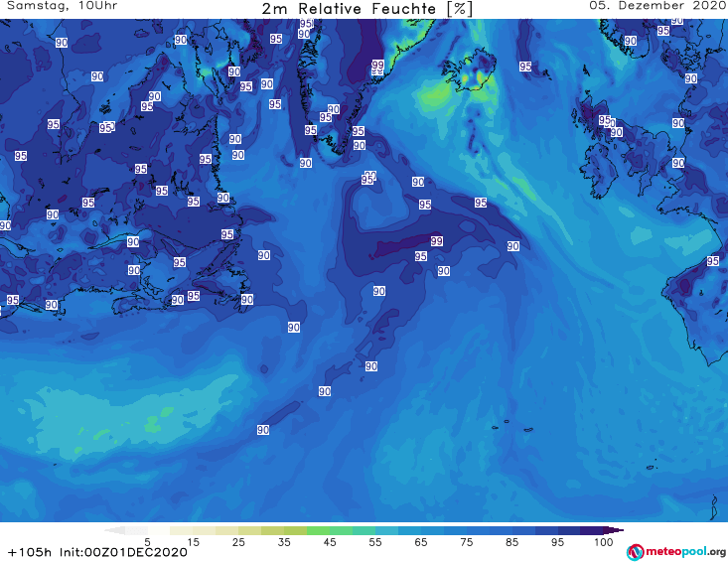Click the colorbar label '5'
728x562 pixels.
(147, 542)
